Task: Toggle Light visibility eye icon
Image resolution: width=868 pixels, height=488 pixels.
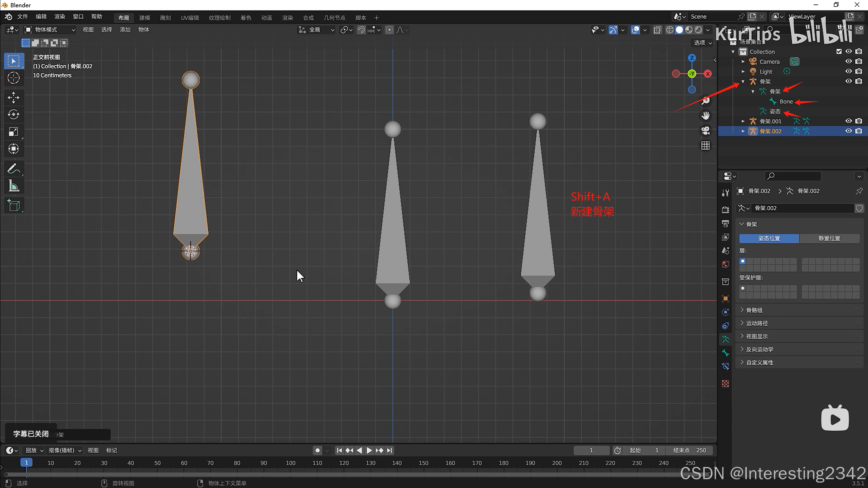Action: click(848, 71)
